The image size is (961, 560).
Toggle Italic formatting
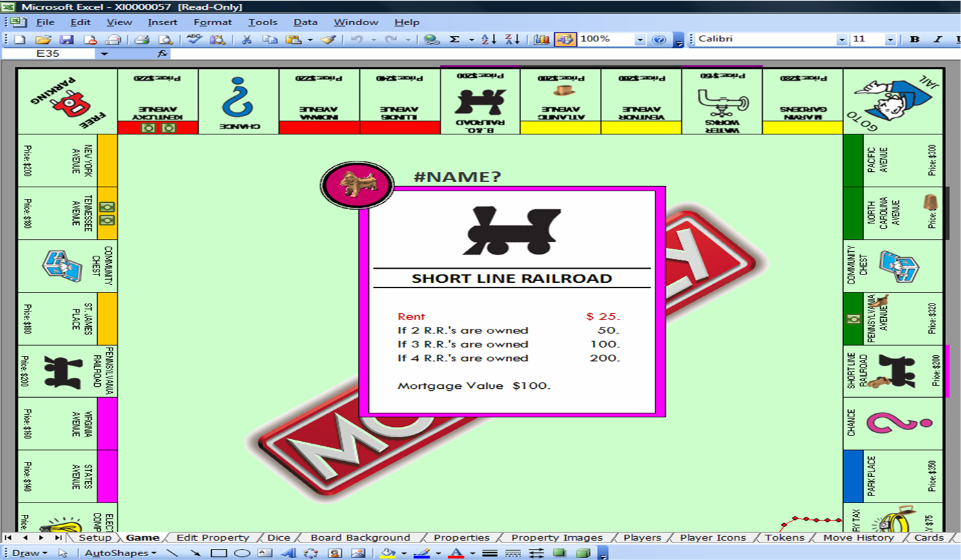tap(938, 39)
